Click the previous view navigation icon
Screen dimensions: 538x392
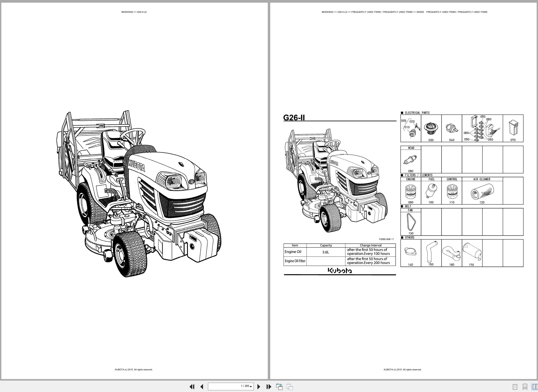click(x=279, y=387)
